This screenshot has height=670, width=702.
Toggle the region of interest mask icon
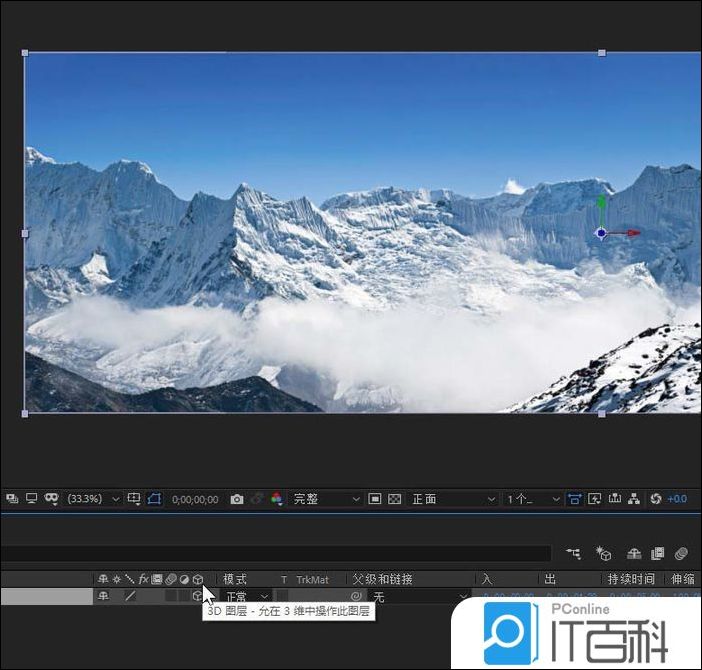coord(154,499)
